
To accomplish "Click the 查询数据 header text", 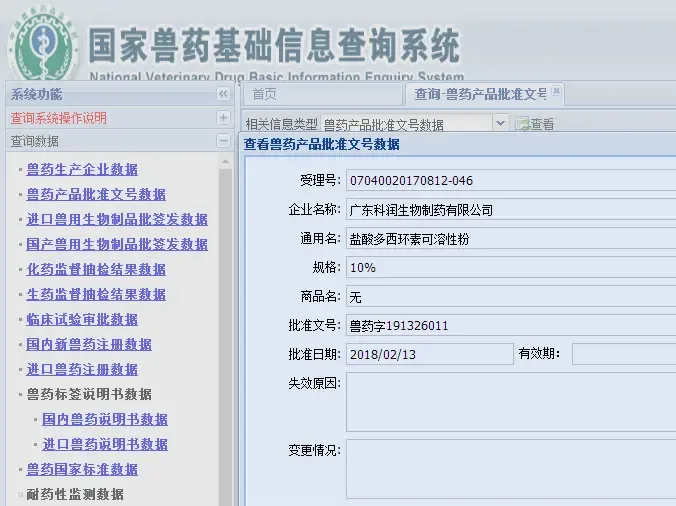I will [x=34, y=141].
